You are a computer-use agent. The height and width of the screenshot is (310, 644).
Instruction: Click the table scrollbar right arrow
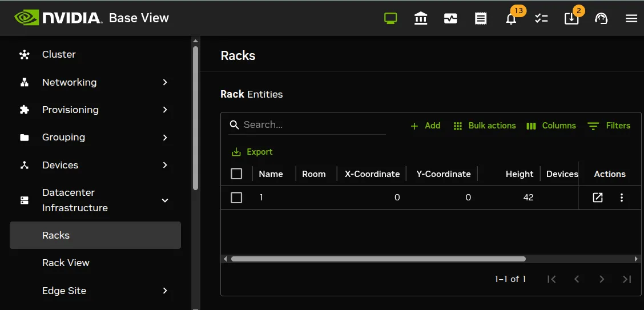[636, 259]
